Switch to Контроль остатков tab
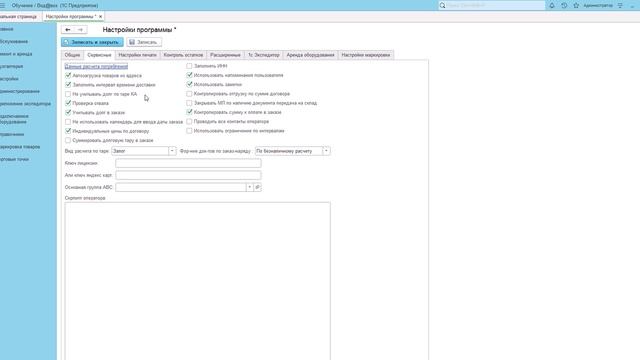The width and height of the screenshot is (640, 360). coord(183,55)
